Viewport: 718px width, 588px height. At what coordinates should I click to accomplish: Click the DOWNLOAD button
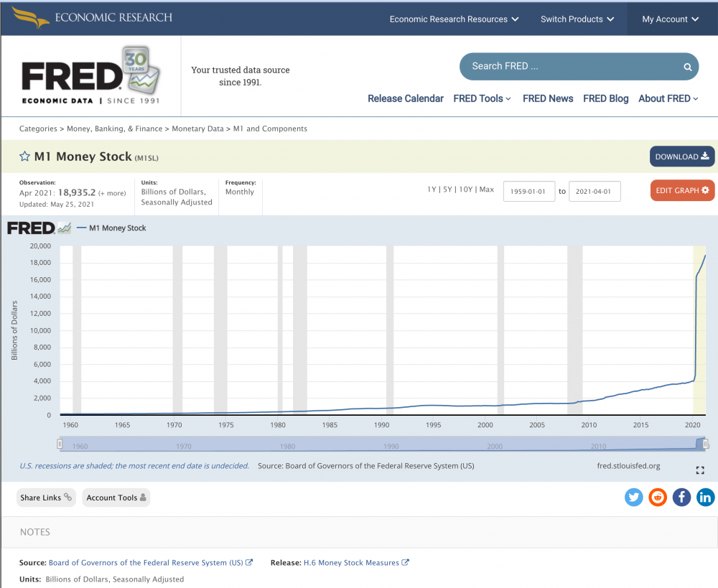pyautogui.click(x=682, y=157)
